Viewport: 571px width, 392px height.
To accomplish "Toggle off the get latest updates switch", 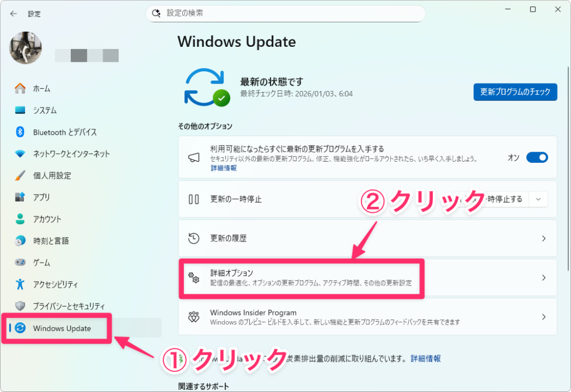I will coord(537,158).
